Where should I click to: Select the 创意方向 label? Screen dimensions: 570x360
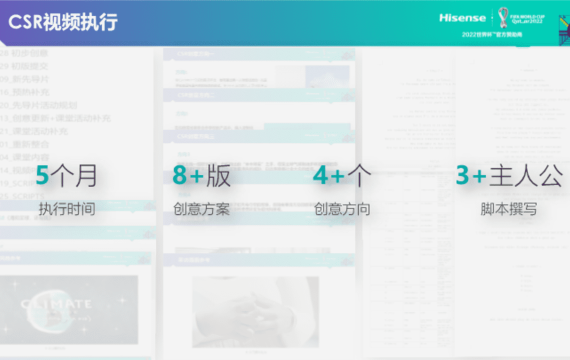click(342, 209)
